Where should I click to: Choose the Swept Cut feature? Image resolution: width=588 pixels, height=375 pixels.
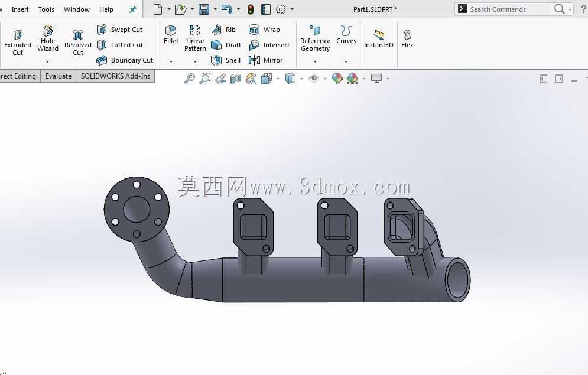pos(119,29)
